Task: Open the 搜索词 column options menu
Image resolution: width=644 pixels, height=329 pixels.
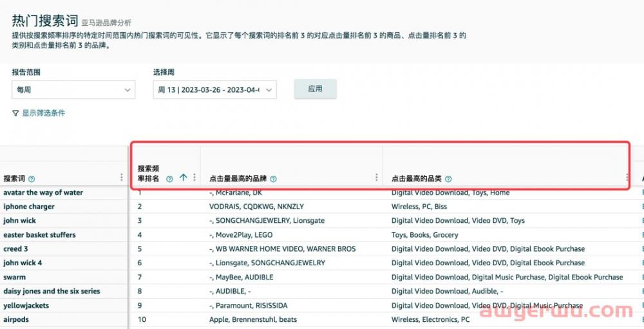Action: click(122, 178)
